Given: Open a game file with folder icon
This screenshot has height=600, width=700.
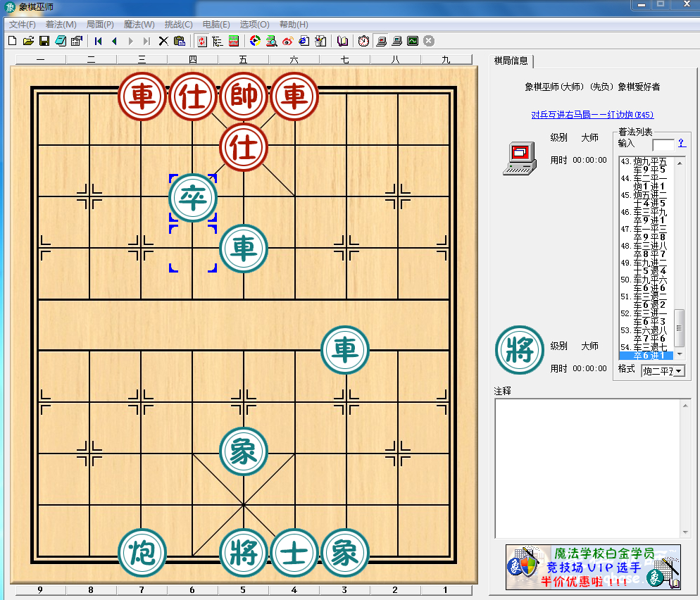Looking at the screenshot, I should pyautogui.click(x=28, y=41).
